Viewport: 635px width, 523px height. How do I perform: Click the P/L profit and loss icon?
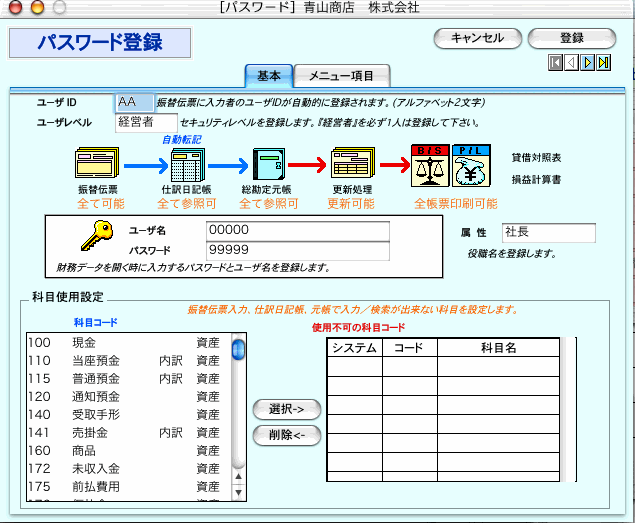471,163
